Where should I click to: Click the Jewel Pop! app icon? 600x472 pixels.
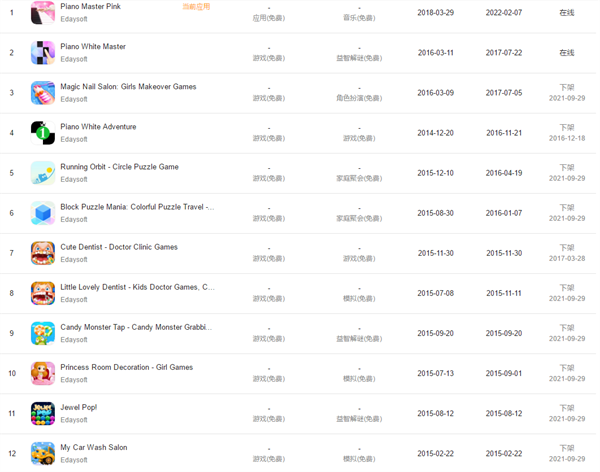(43, 413)
